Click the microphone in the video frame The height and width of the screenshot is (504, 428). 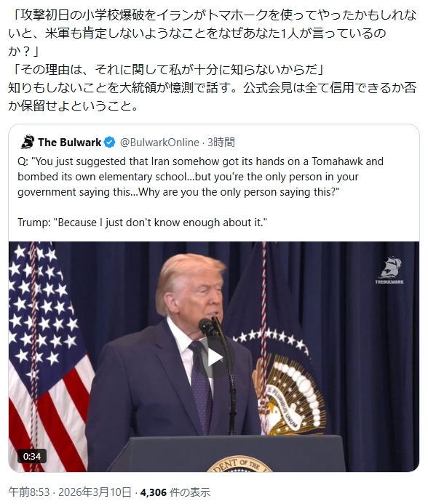tap(208, 327)
